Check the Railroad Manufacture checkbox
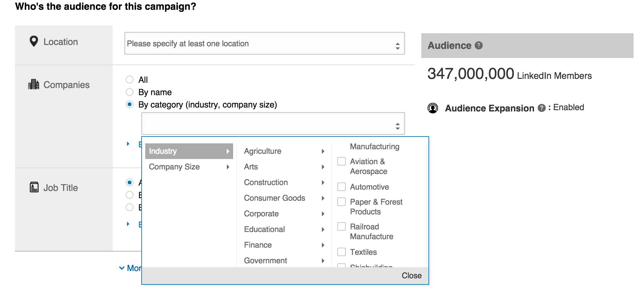This screenshot has height=290, width=644. tap(341, 226)
